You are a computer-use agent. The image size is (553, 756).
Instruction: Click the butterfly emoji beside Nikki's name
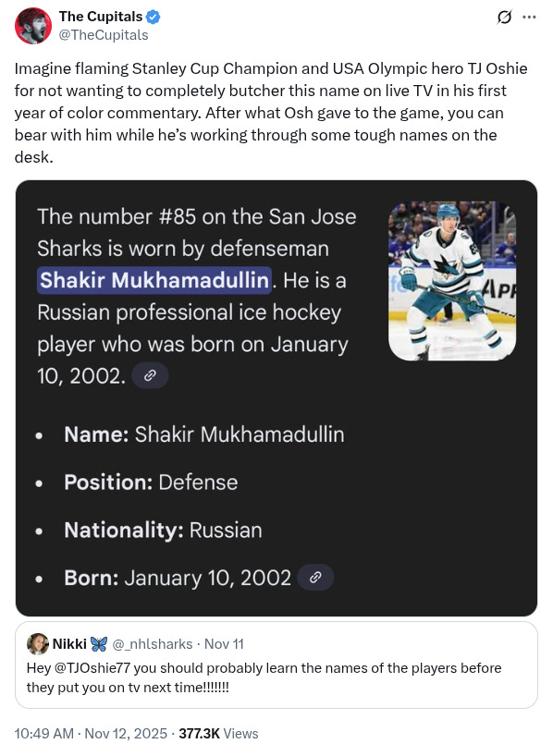98,643
